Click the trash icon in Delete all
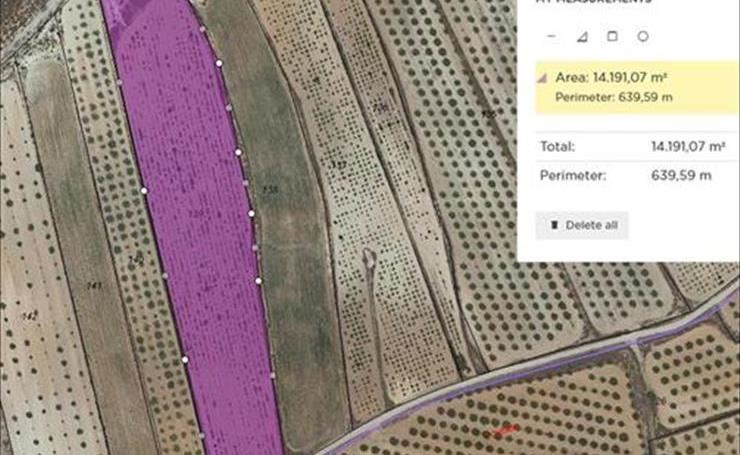This screenshot has width=740, height=455. pos(553,225)
